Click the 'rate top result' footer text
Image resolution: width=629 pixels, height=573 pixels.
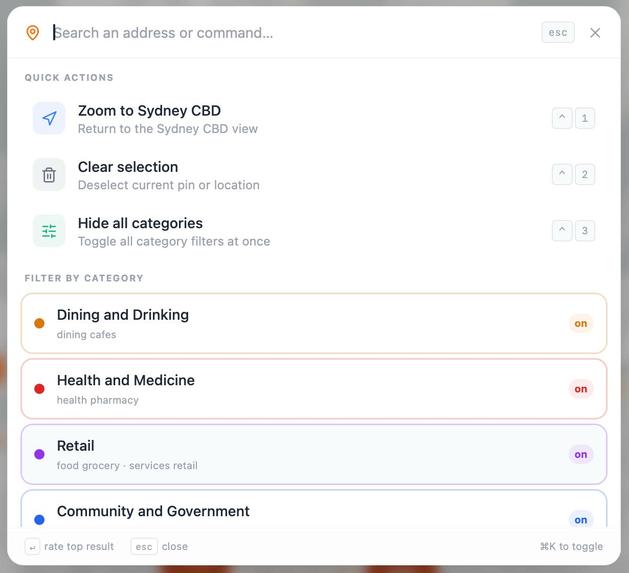79,547
